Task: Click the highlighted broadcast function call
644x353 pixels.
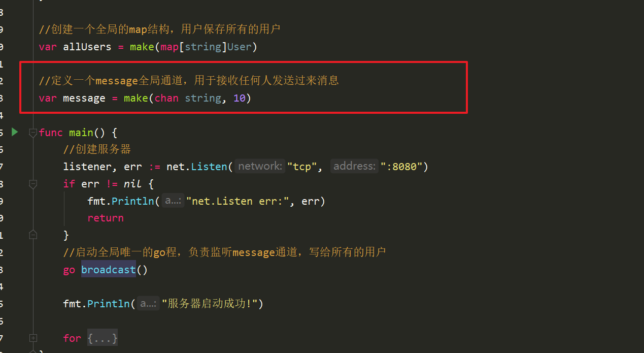Action: (x=109, y=269)
